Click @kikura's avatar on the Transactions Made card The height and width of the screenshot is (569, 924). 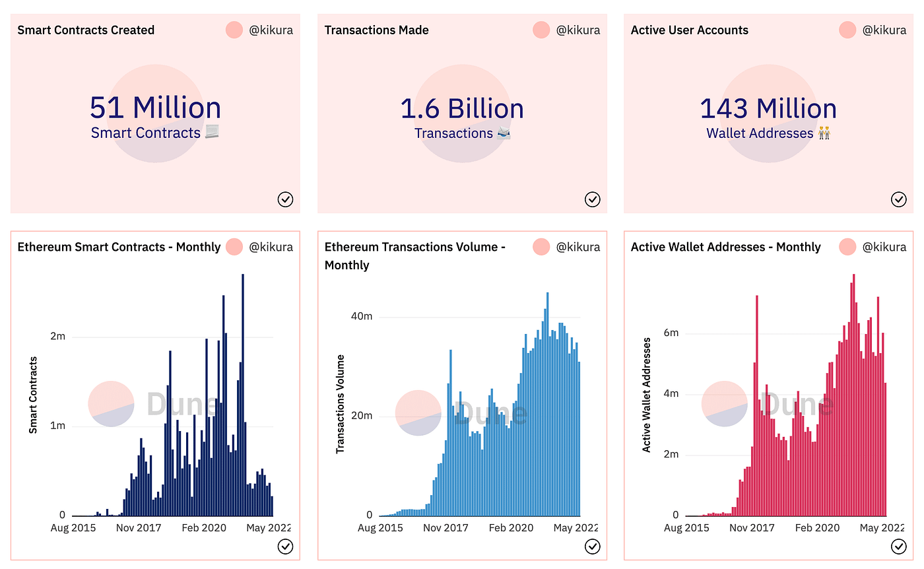541,30
